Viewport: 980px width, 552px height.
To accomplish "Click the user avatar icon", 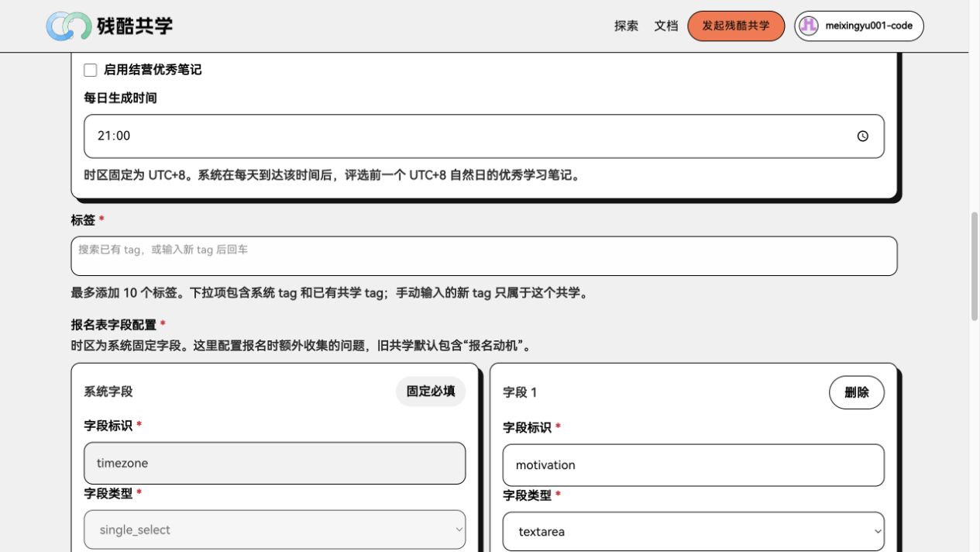I will [808, 26].
